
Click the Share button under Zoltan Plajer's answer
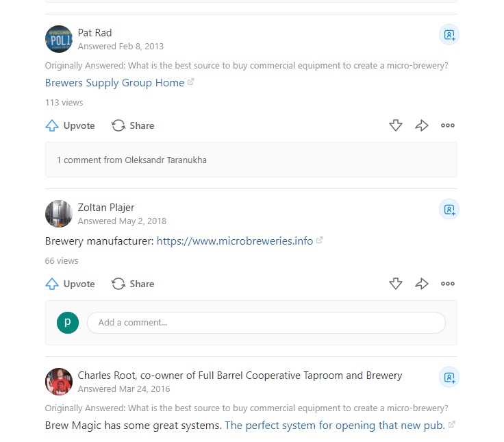133,284
